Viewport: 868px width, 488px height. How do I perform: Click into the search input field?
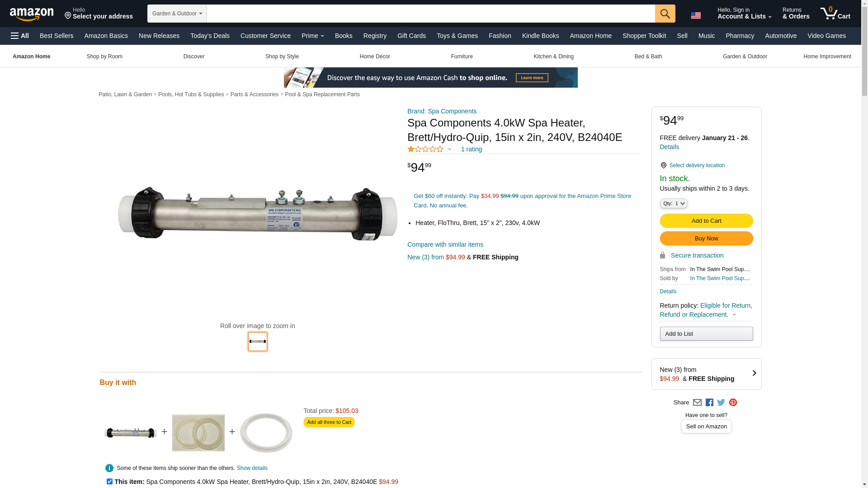pyautogui.click(x=430, y=14)
